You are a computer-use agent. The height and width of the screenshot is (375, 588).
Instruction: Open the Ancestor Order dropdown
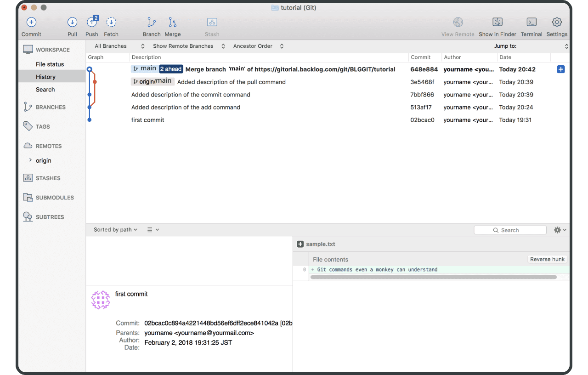pyautogui.click(x=258, y=46)
